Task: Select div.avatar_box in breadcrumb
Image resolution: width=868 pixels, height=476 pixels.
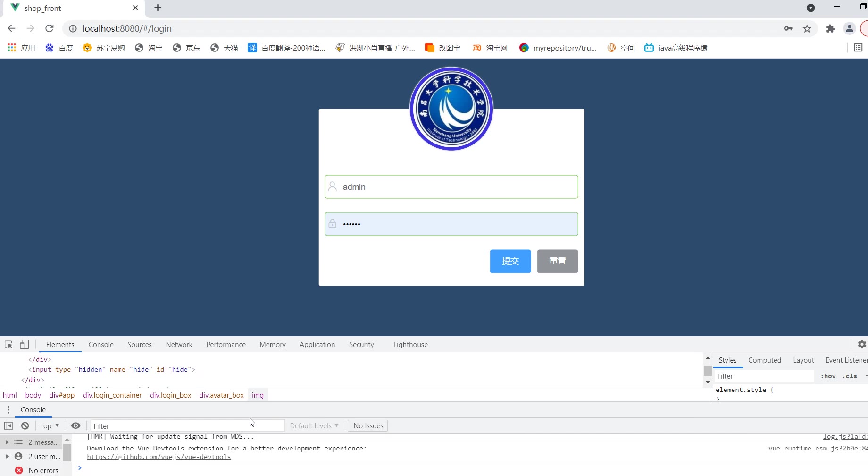Action: (x=221, y=395)
